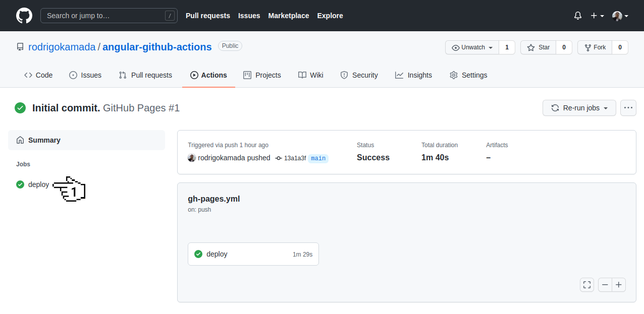Click the GitHub Octocat logo
The width and height of the screenshot is (644, 314).
click(x=24, y=16)
